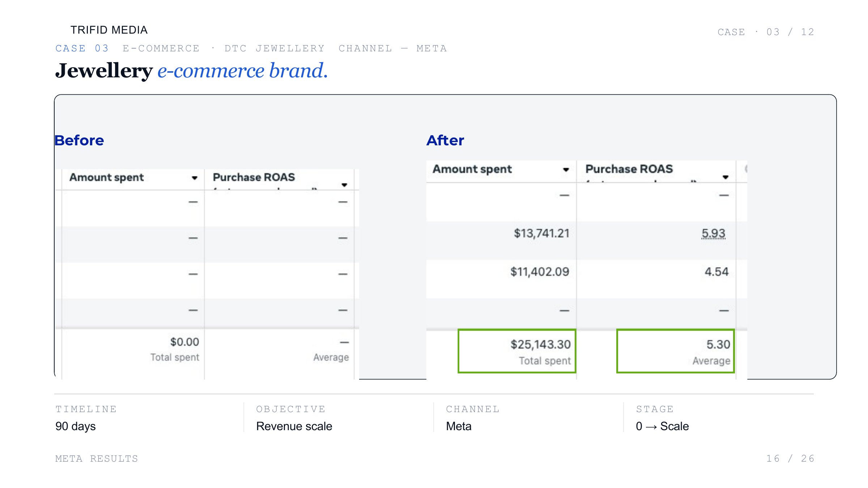Screen dimensions: 868x488
Task: Click the $25,143.30 total spent value
Action: tap(541, 344)
